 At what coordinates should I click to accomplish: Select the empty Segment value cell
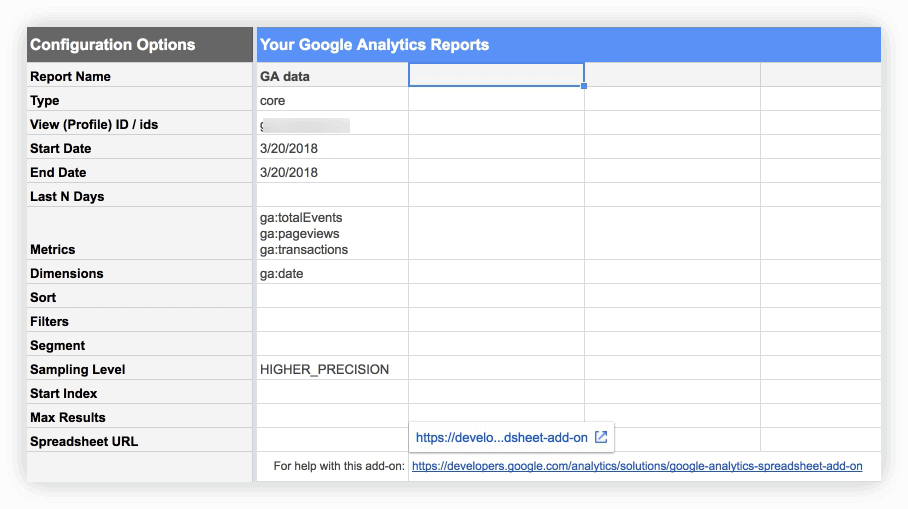332,345
